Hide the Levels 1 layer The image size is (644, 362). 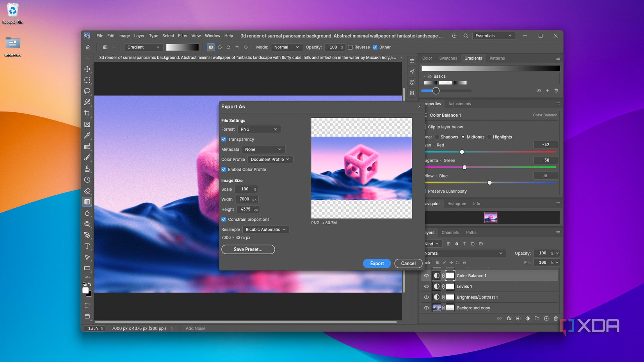click(x=426, y=286)
